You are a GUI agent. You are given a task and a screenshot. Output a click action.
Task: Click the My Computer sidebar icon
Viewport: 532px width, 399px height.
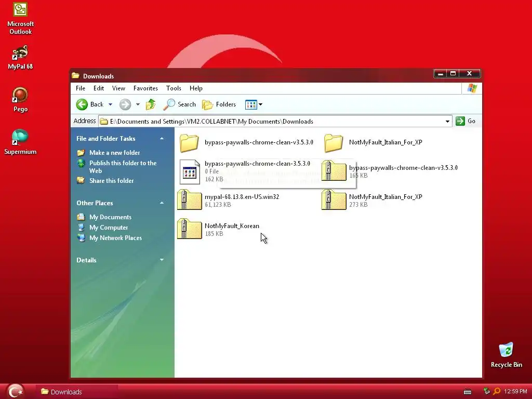(x=81, y=228)
